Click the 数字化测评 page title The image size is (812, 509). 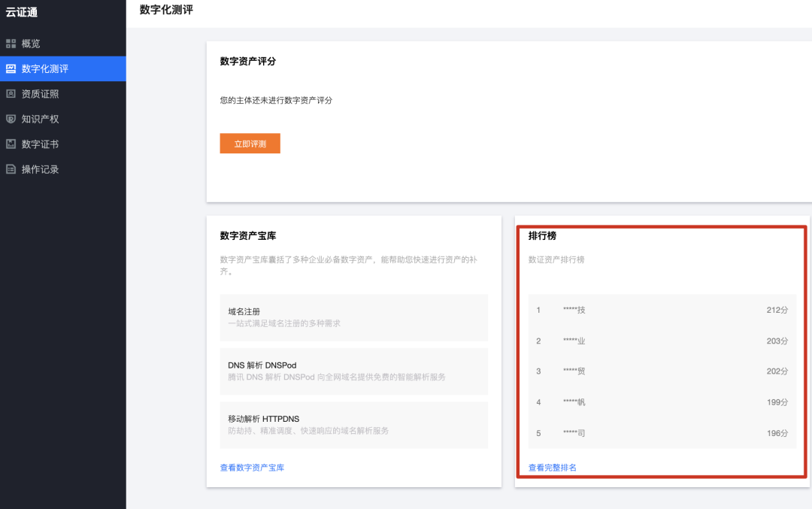pos(166,10)
